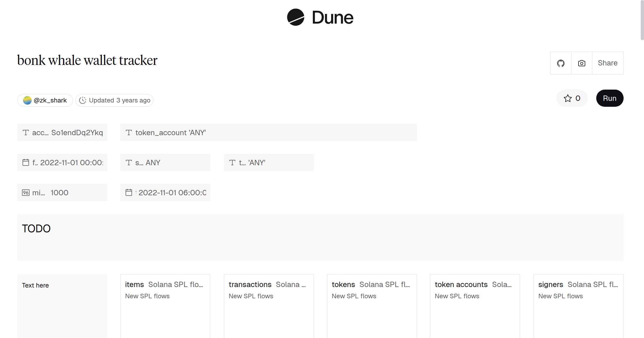Click the Dune logo icon
This screenshot has height=338, width=644.
(x=295, y=17)
